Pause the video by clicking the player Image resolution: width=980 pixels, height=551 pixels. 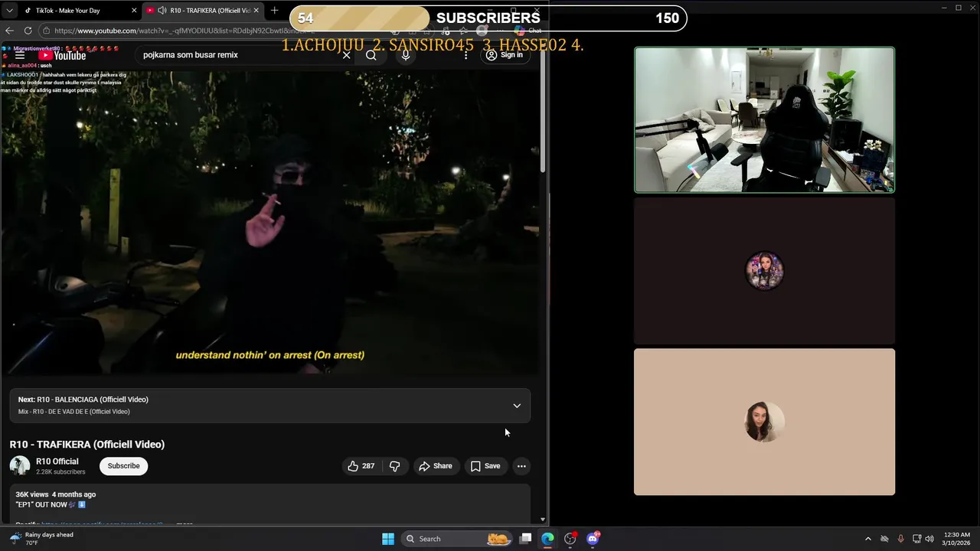coord(269,222)
